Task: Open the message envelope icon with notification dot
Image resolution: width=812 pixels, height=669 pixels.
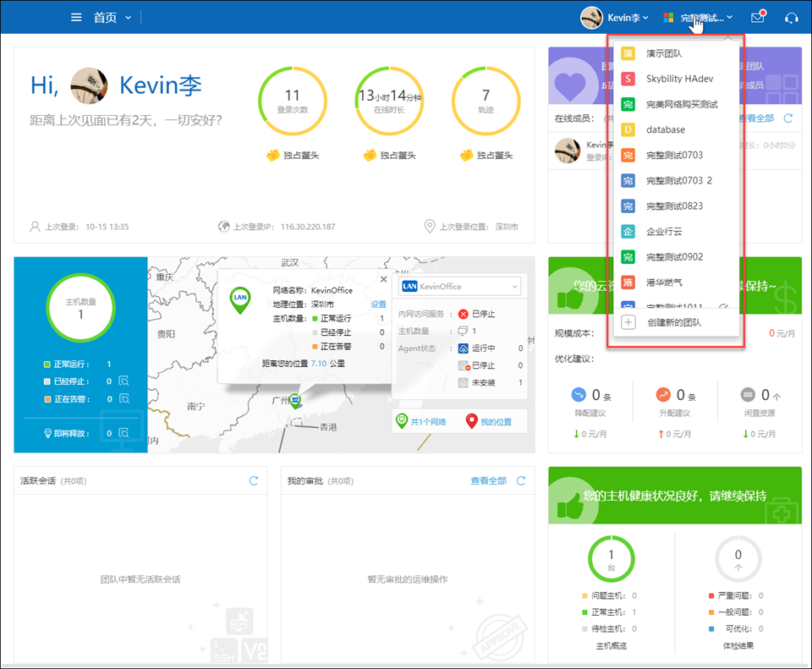Action: click(757, 17)
